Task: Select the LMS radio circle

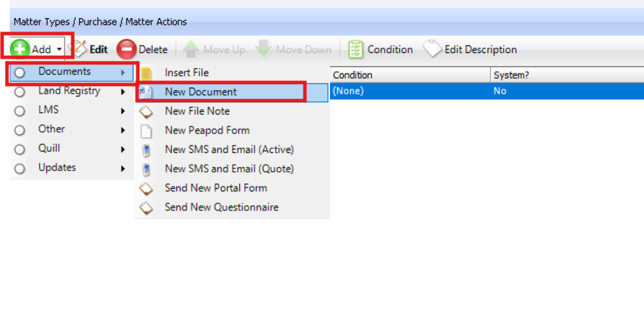Action: coord(20,110)
